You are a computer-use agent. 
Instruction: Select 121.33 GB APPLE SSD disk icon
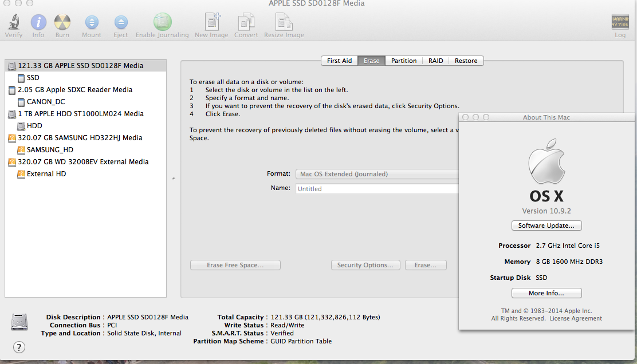coord(12,66)
